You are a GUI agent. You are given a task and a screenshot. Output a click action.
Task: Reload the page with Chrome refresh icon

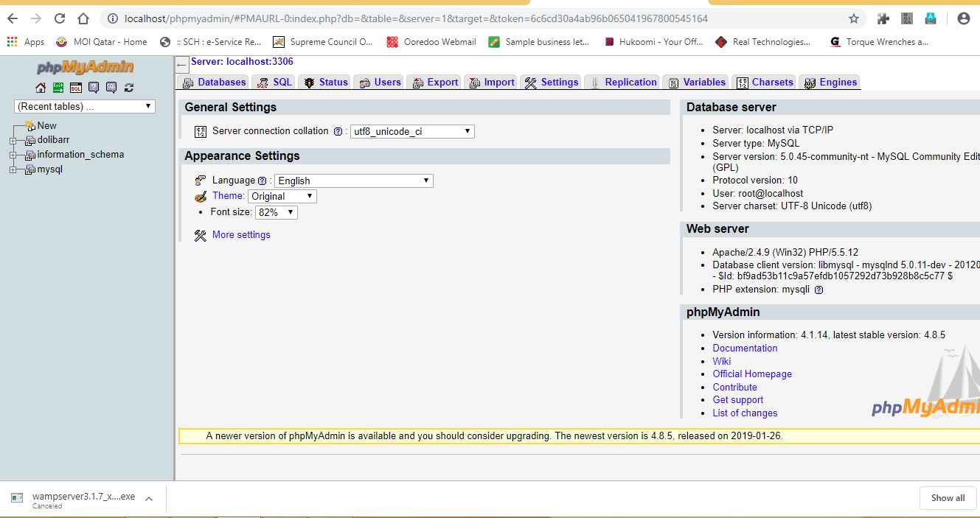(x=60, y=18)
